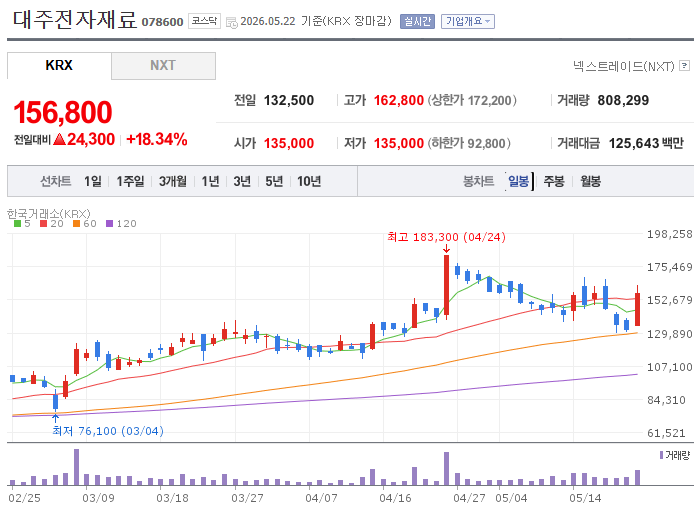Switch to the KRX tab
Viewport: 694px width, 508px height.
(x=59, y=65)
